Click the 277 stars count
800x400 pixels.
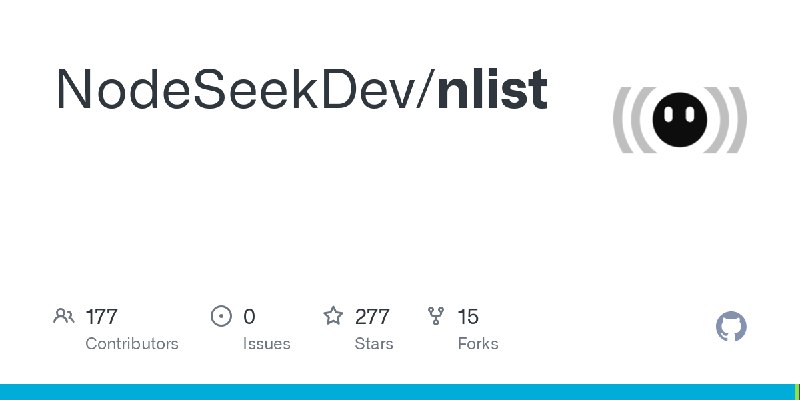click(x=372, y=317)
